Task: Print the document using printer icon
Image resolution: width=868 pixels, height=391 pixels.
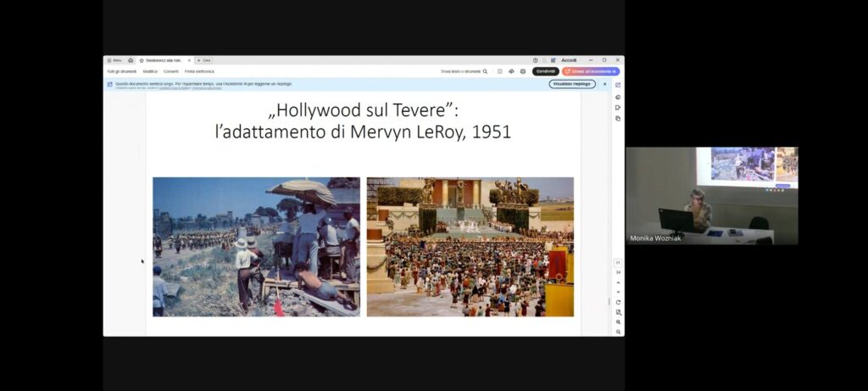Action: (522, 71)
